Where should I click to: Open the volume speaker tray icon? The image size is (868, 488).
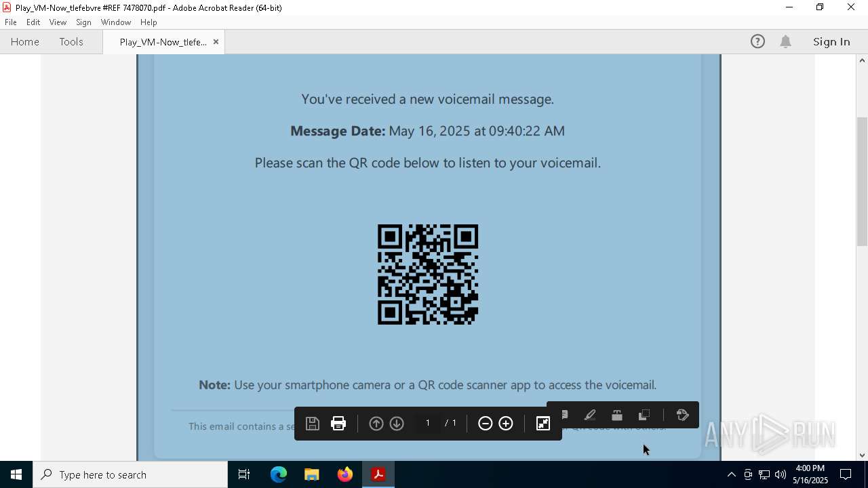[x=781, y=474]
